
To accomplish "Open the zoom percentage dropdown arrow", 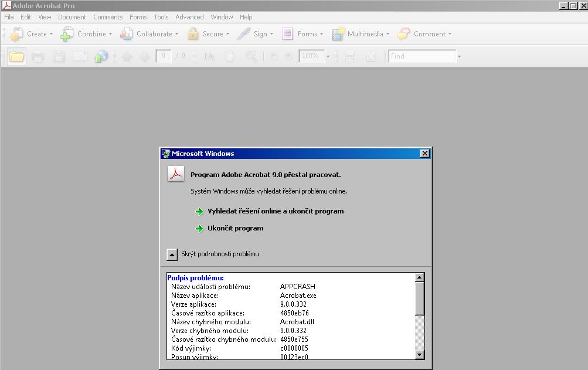I will 328,57.
